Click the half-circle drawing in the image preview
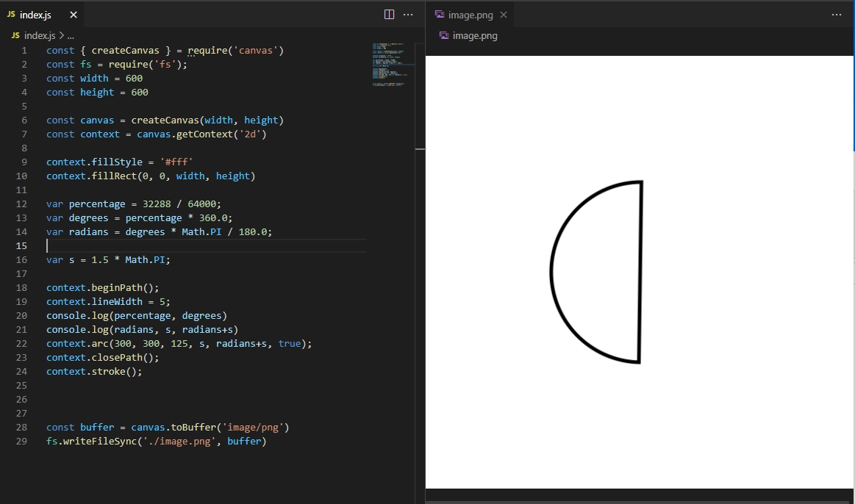Image resolution: width=855 pixels, height=504 pixels. click(x=596, y=272)
